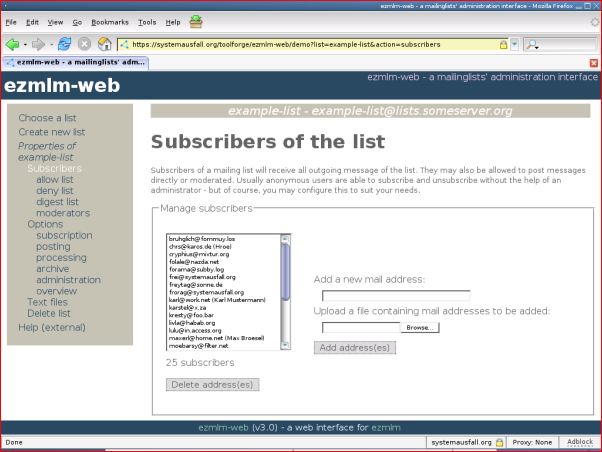The height and width of the screenshot is (452, 602).
Task: Reload the page with the refresh icon
Action: [x=64, y=44]
